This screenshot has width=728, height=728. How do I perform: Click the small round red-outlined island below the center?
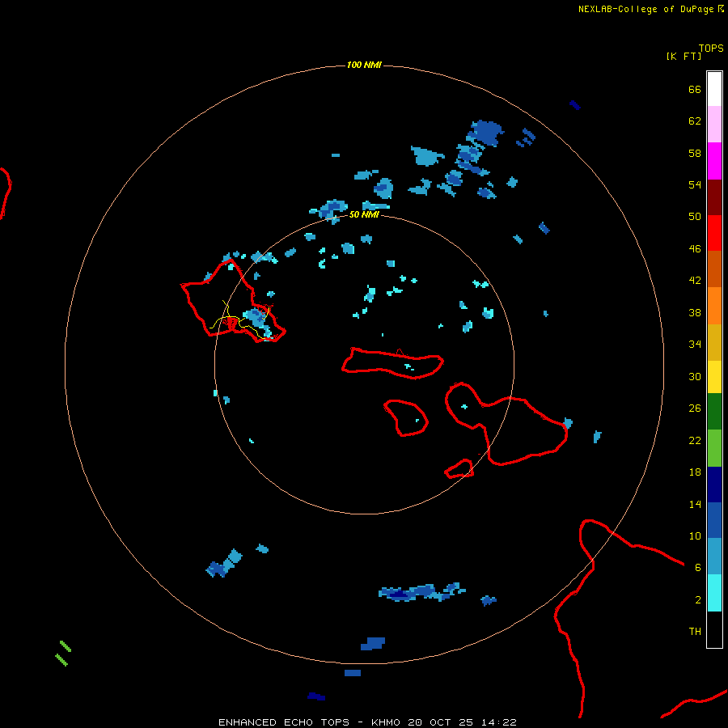pyautogui.click(x=406, y=418)
